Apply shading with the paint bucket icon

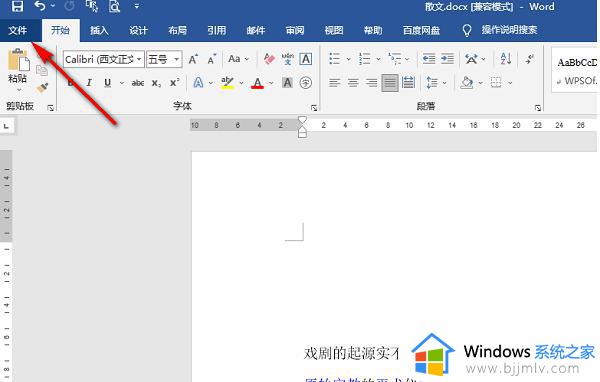(466, 82)
